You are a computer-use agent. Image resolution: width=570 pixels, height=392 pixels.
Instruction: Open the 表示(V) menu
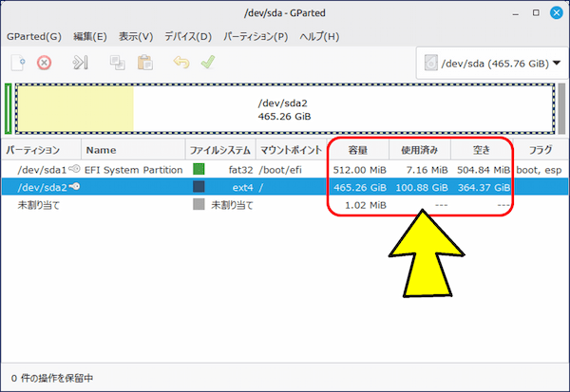[136, 37]
